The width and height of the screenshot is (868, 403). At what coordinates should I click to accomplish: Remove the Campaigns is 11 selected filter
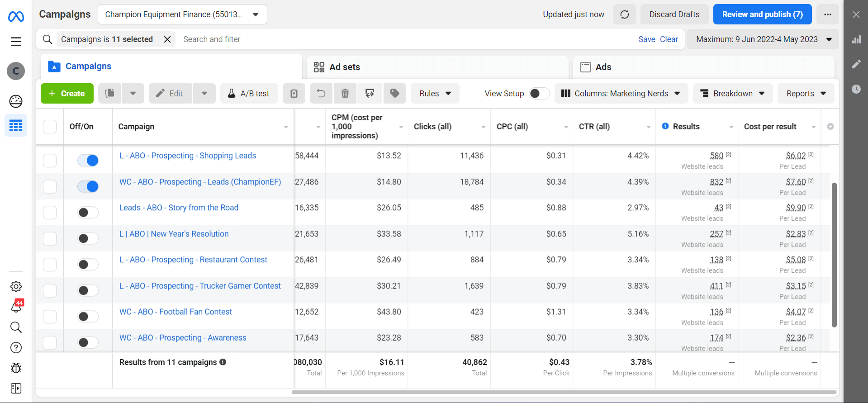(x=167, y=39)
